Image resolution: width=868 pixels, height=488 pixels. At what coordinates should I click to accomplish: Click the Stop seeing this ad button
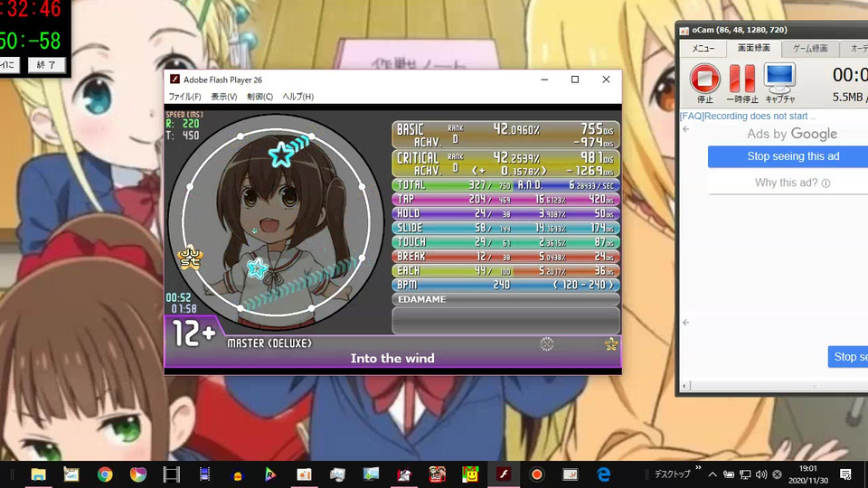(793, 156)
